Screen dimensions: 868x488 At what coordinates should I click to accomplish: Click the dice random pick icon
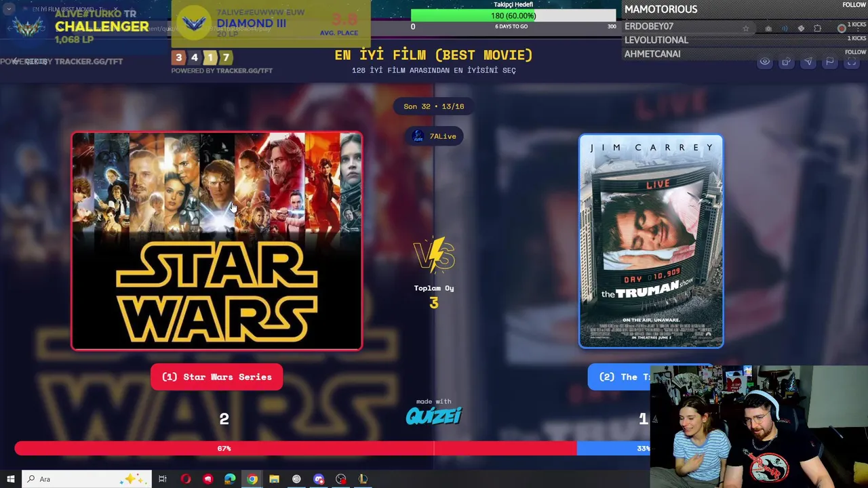(787, 62)
